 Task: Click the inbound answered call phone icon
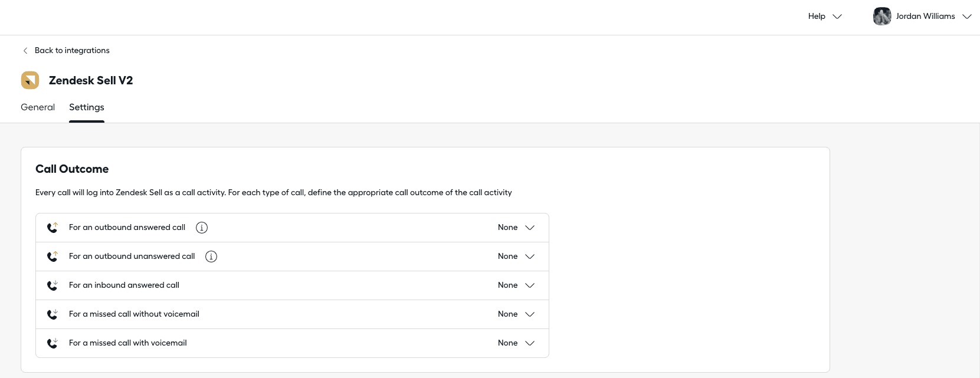(x=53, y=285)
